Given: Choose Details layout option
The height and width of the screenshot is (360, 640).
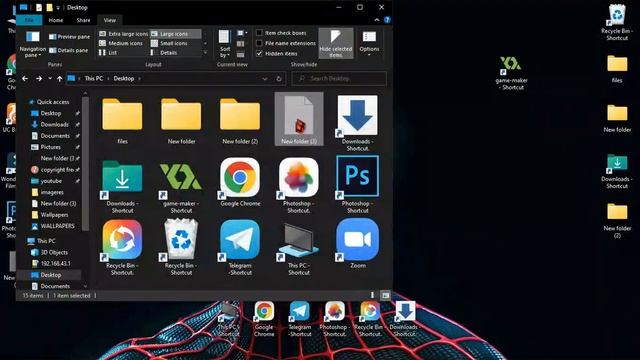Looking at the screenshot, I should tap(164, 53).
